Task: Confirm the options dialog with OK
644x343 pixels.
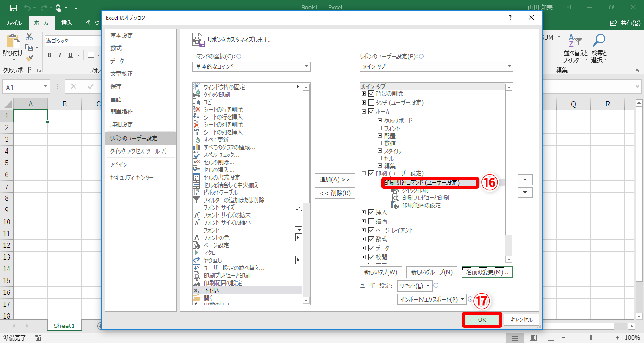Action: tap(481, 319)
